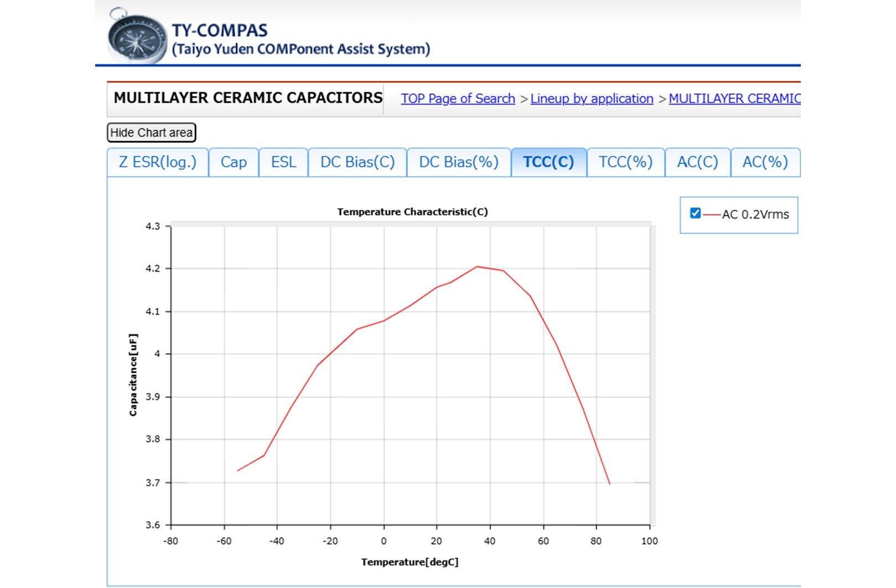Uncheck the AC 0.2Vrms series checkbox
Image resolution: width=896 pixels, height=588 pixels.
(696, 214)
